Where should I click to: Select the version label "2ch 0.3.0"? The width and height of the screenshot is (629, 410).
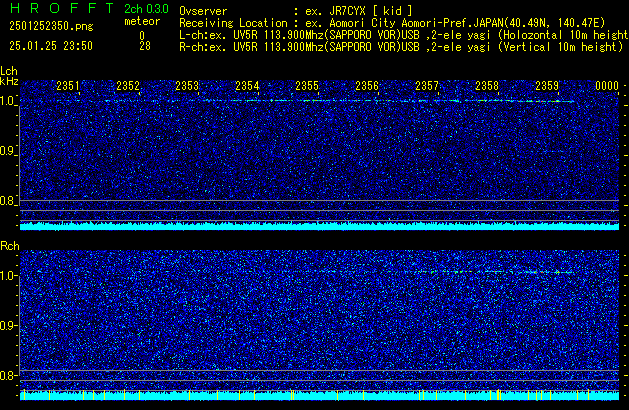click(146, 8)
